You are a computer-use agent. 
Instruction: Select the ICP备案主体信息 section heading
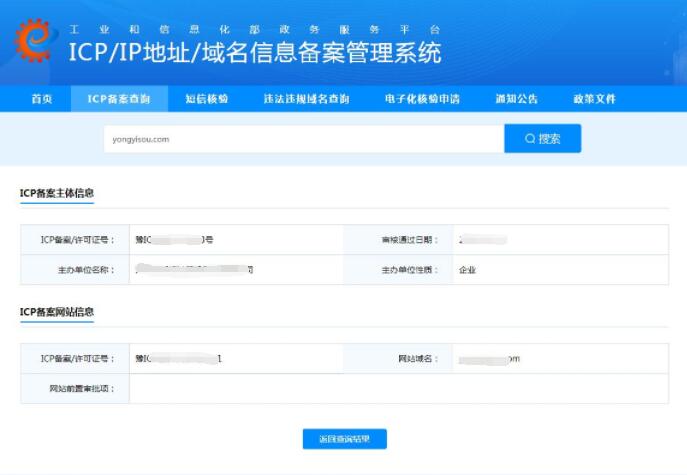(57, 193)
